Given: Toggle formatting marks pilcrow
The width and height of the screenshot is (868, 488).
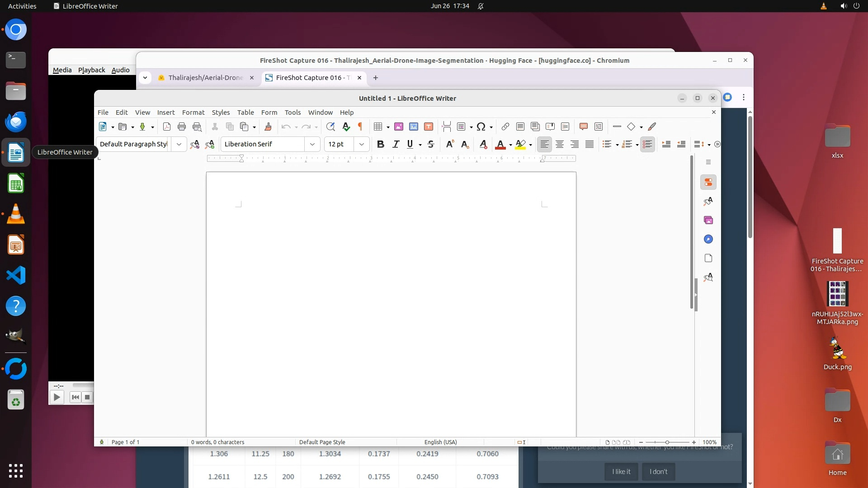Looking at the screenshot, I should pyautogui.click(x=360, y=127).
